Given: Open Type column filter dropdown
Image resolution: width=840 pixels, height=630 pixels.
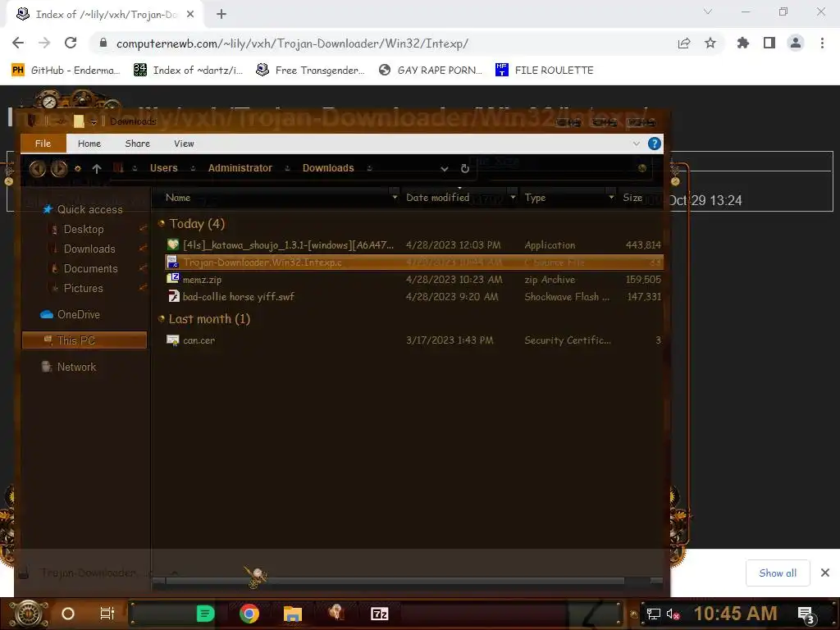Looking at the screenshot, I should point(610,198).
